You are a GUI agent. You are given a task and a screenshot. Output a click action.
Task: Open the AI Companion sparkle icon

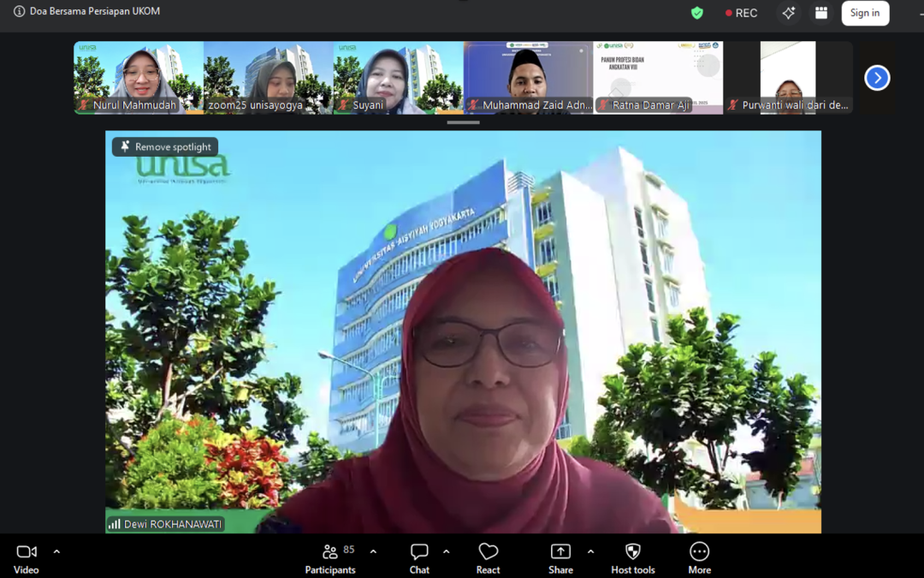788,13
